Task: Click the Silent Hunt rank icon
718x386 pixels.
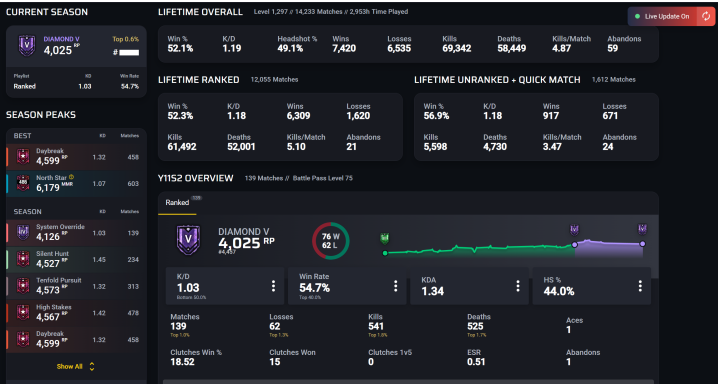Action: point(23,259)
